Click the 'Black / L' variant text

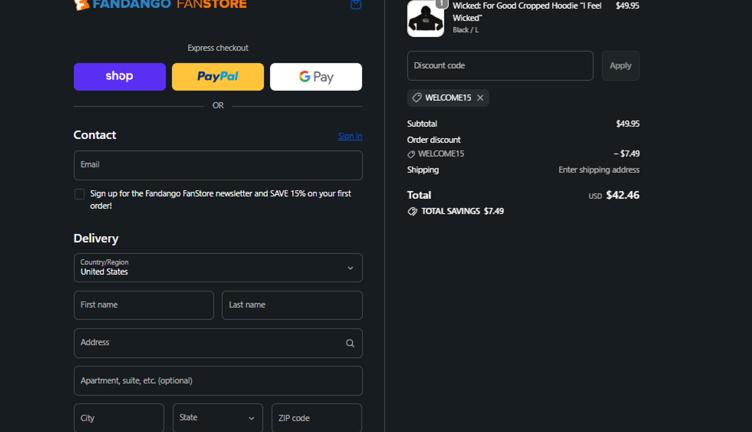click(x=465, y=30)
